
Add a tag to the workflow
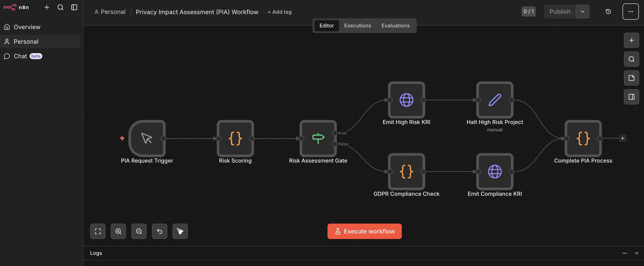coord(280,12)
